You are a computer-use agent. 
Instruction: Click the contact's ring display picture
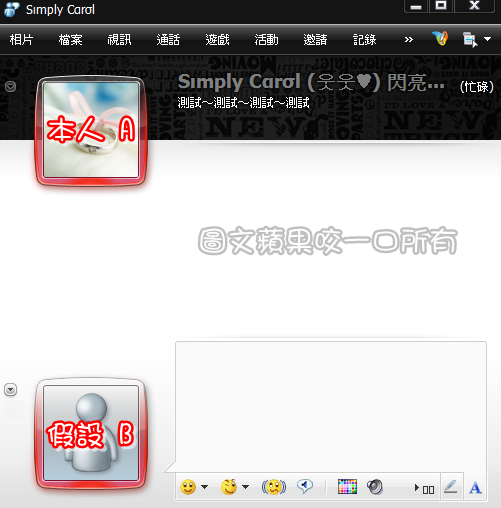[x=91, y=130]
